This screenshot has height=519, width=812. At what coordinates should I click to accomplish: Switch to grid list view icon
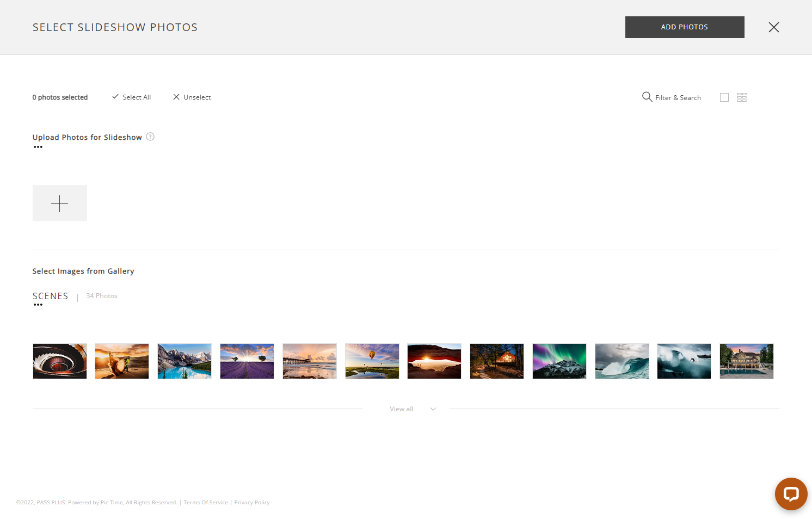point(742,97)
